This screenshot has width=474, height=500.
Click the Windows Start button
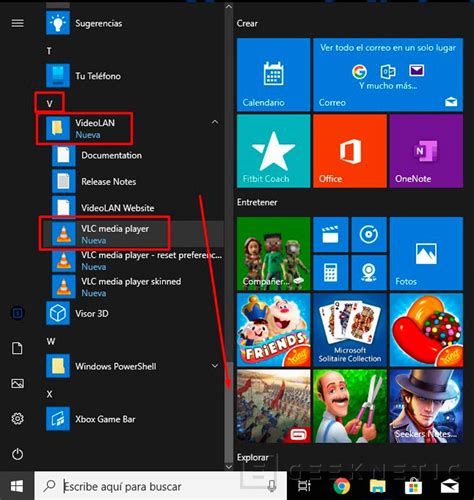[x=17, y=486]
